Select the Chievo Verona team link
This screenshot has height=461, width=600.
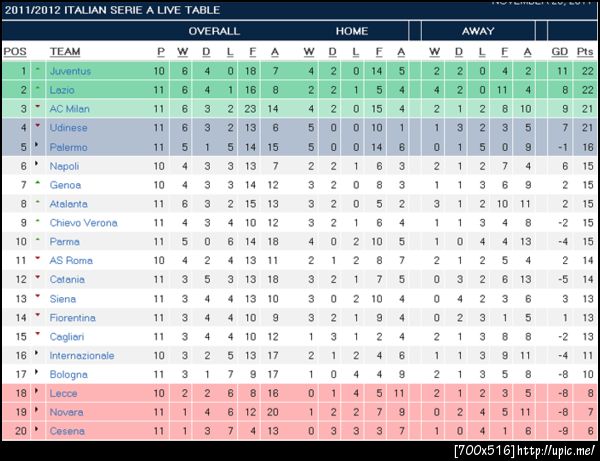tap(83, 222)
